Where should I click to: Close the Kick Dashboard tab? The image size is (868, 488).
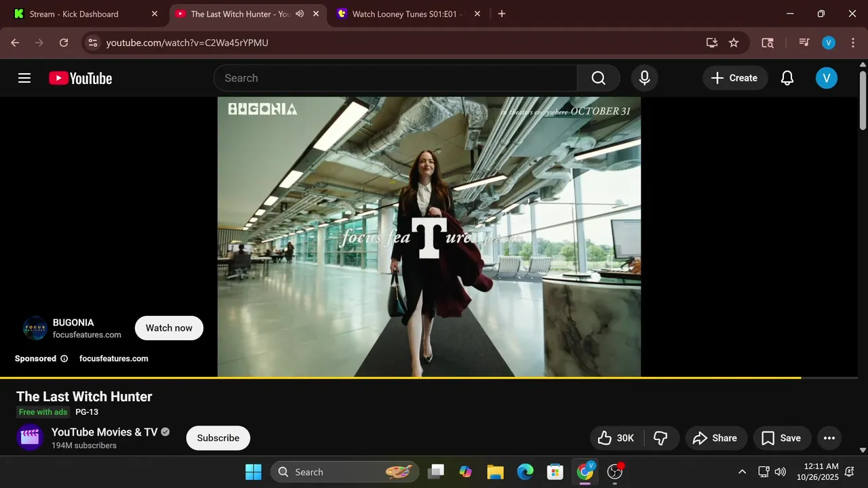154,14
